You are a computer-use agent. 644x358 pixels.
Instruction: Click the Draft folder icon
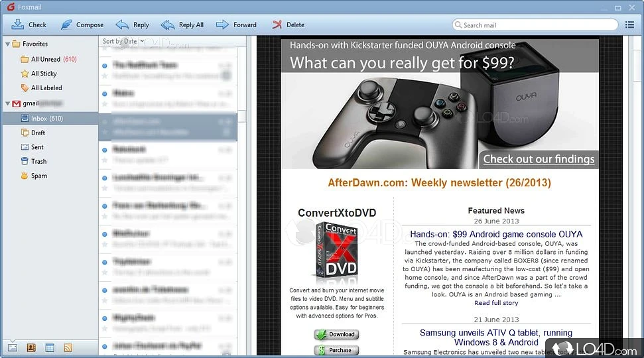(25, 133)
